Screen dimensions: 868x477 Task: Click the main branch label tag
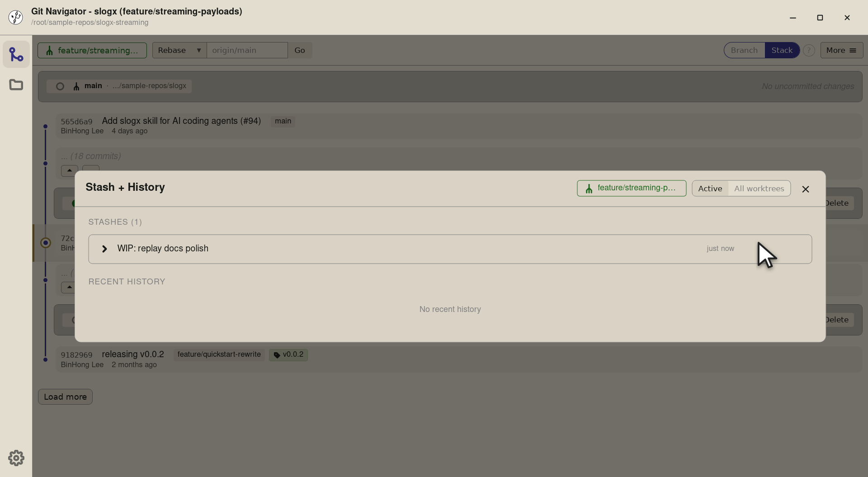pyautogui.click(x=283, y=121)
